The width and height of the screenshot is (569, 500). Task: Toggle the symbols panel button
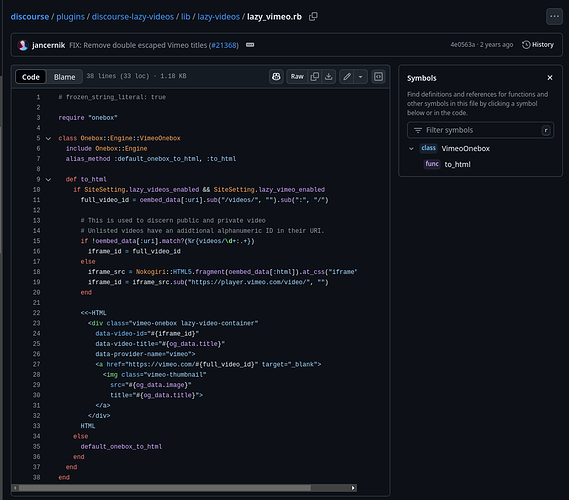coord(378,77)
